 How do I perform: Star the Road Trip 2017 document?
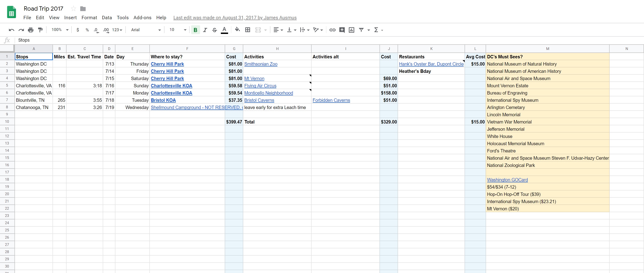coord(73,9)
